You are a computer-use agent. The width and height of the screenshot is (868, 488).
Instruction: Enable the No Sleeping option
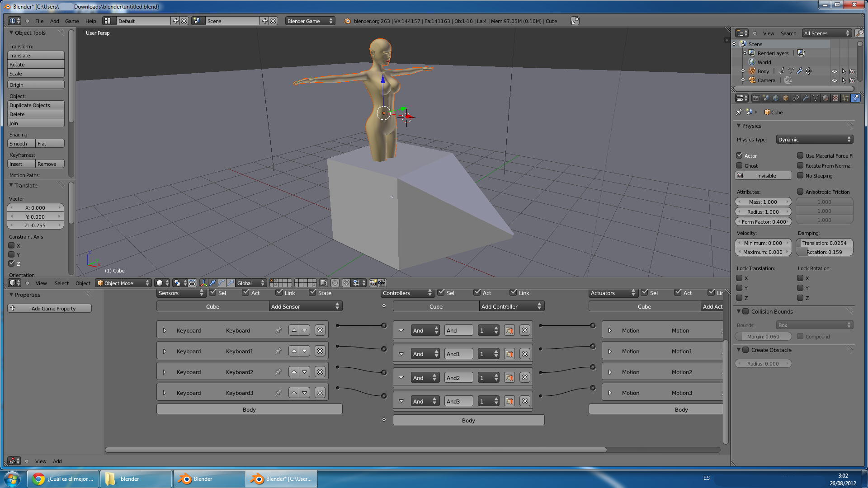click(800, 176)
